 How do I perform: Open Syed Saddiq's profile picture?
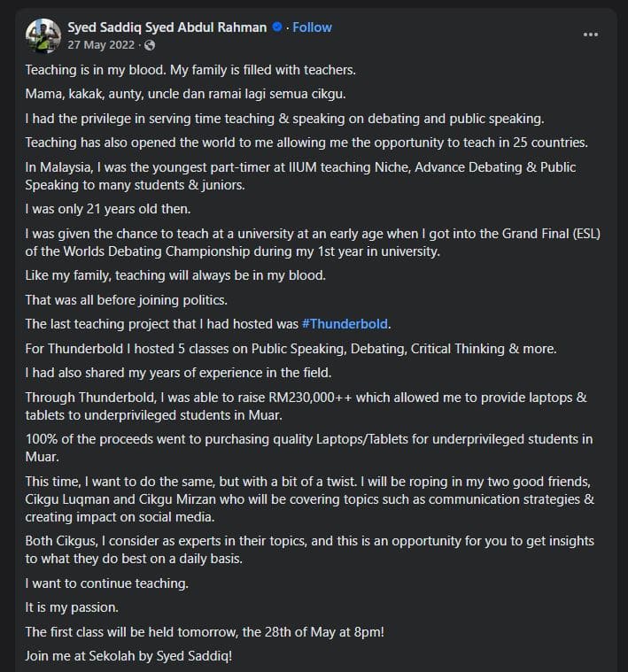tap(43, 35)
